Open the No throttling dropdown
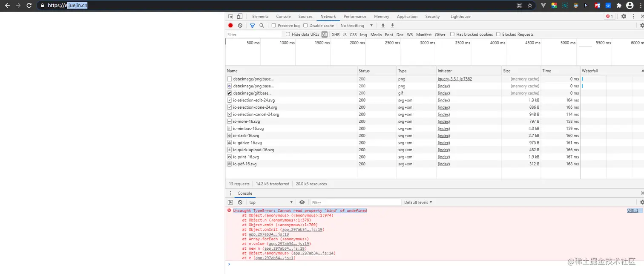This screenshot has height=274, width=644. (356, 26)
